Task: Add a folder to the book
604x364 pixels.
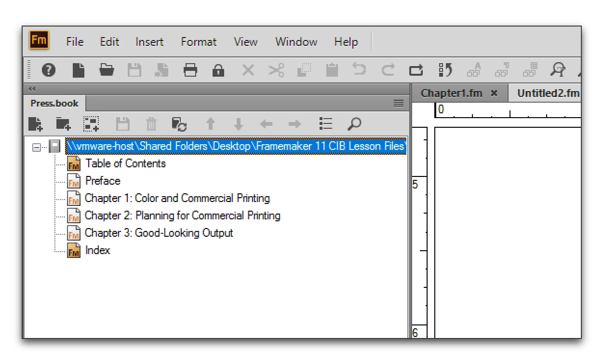Action: point(64,124)
